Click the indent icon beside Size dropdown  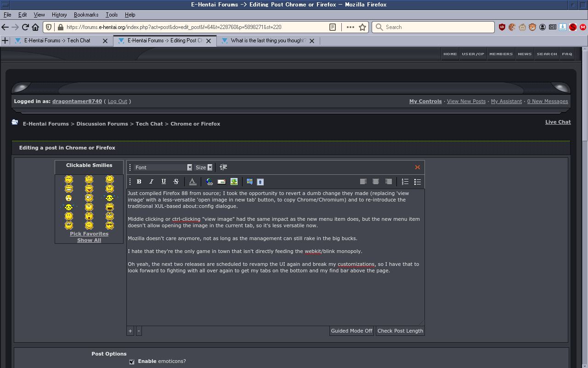[x=223, y=167]
